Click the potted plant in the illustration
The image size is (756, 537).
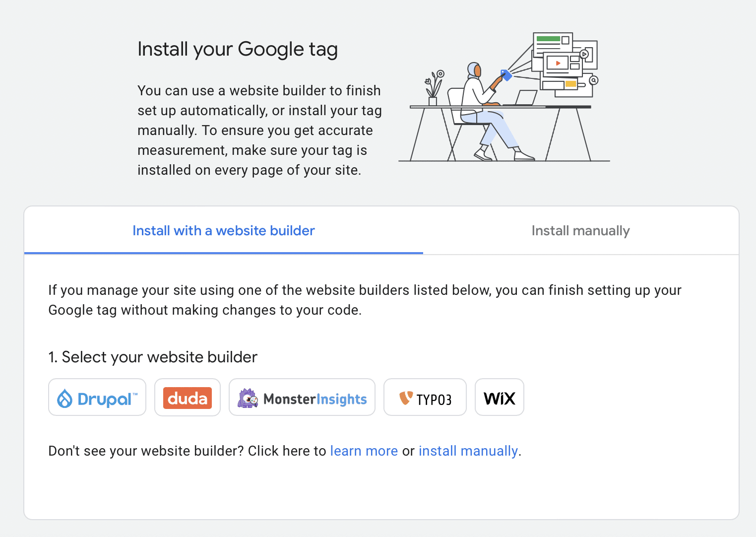(434, 88)
